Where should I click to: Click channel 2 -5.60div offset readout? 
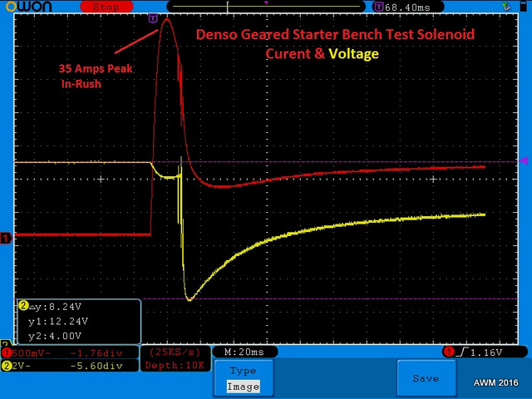pyautogui.click(x=96, y=366)
